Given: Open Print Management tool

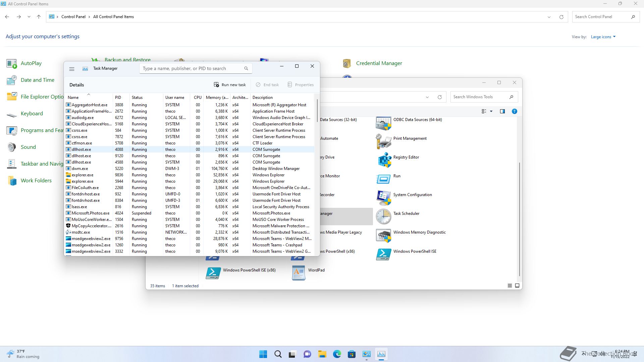Looking at the screenshot, I should (401, 141).
